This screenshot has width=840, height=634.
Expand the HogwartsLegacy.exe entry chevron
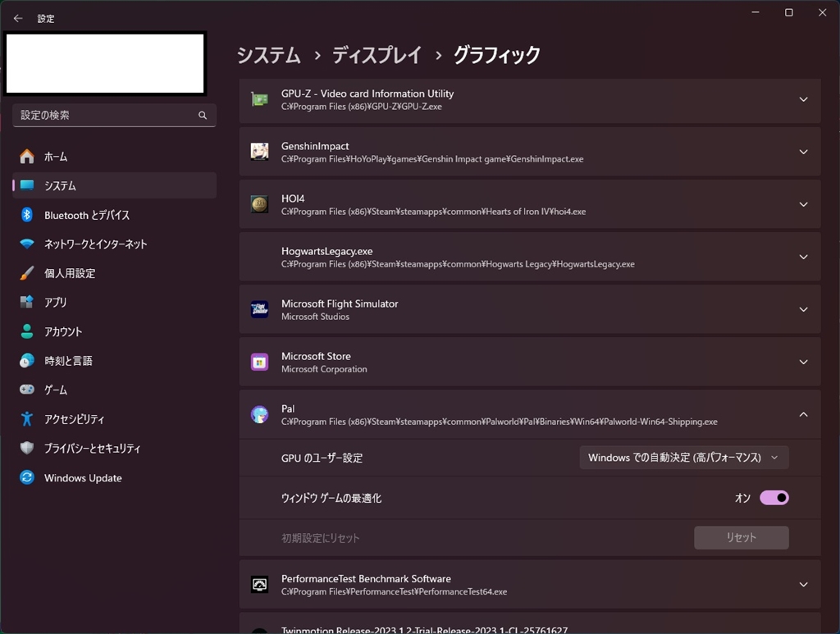tap(804, 257)
